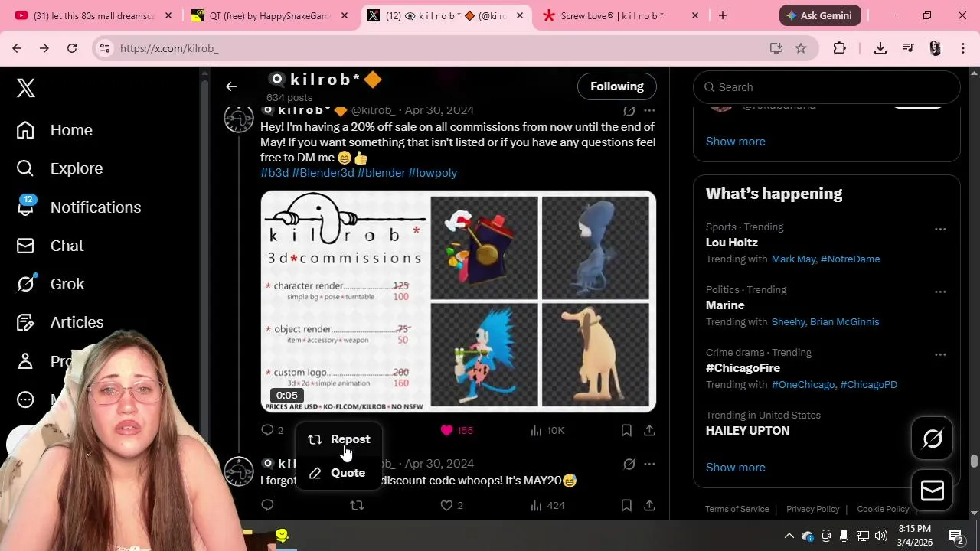980x551 pixels.
Task: Open the browser downloads icon
Action: (880, 48)
